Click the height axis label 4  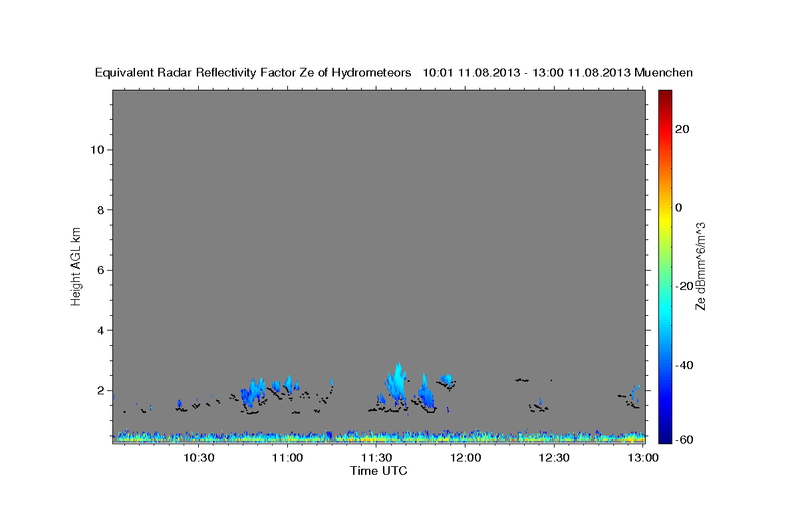[101, 331]
